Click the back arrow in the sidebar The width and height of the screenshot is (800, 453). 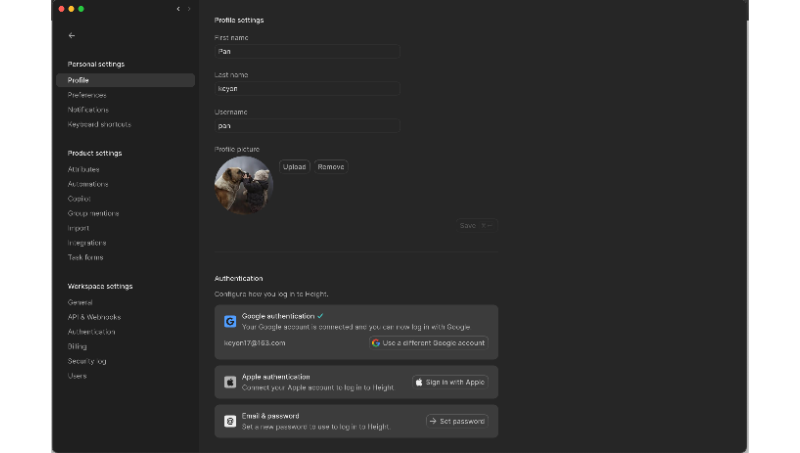click(x=71, y=35)
